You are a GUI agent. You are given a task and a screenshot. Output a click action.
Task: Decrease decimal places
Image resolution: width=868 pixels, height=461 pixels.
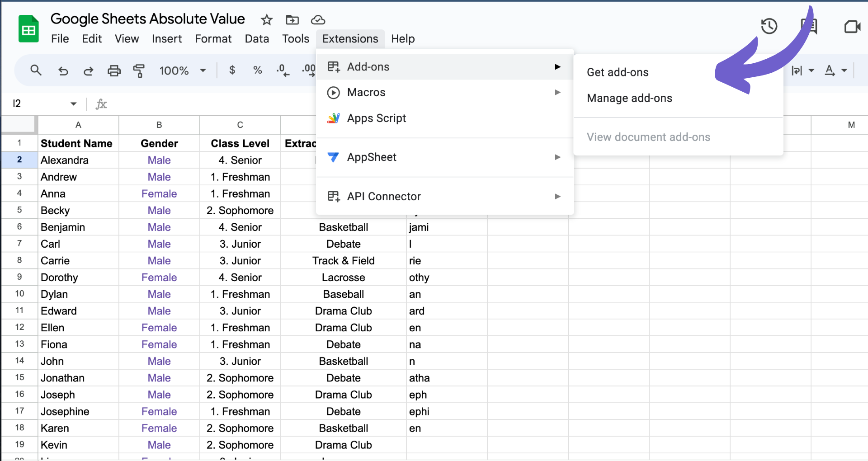[x=282, y=71]
